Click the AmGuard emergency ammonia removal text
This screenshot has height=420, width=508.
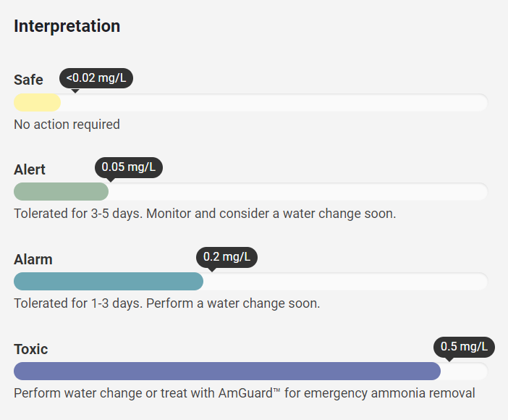[245, 393]
